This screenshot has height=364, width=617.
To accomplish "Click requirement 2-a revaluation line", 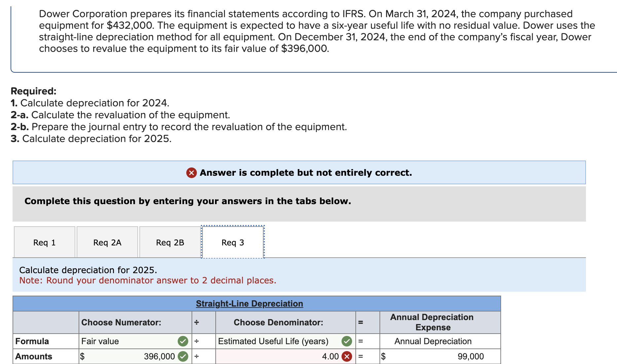I will (120, 115).
